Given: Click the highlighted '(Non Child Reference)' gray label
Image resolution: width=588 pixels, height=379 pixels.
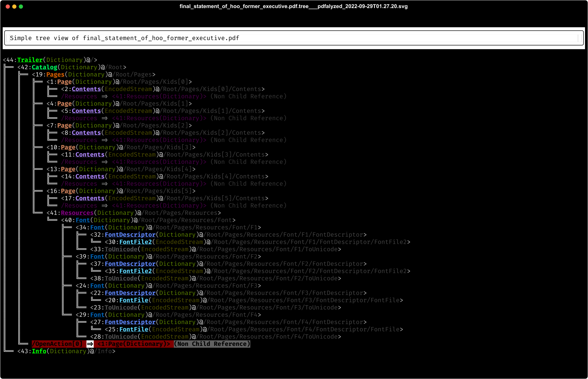Looking at the screenshot, I should 212,344.
